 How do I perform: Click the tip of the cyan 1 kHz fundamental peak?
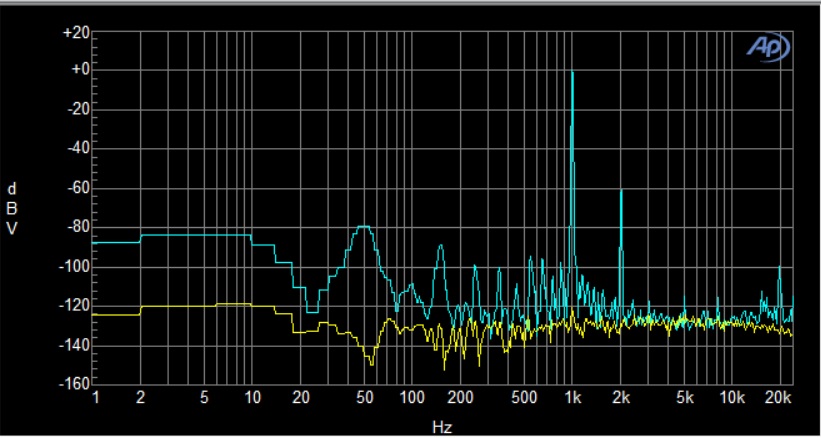pos(572,72)
